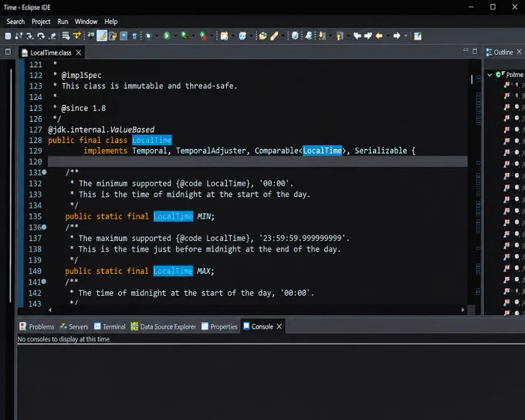Open the Previous Annotation dropdown arrow
The width and height of the screenshot is (525, 420).
[348, 36]
